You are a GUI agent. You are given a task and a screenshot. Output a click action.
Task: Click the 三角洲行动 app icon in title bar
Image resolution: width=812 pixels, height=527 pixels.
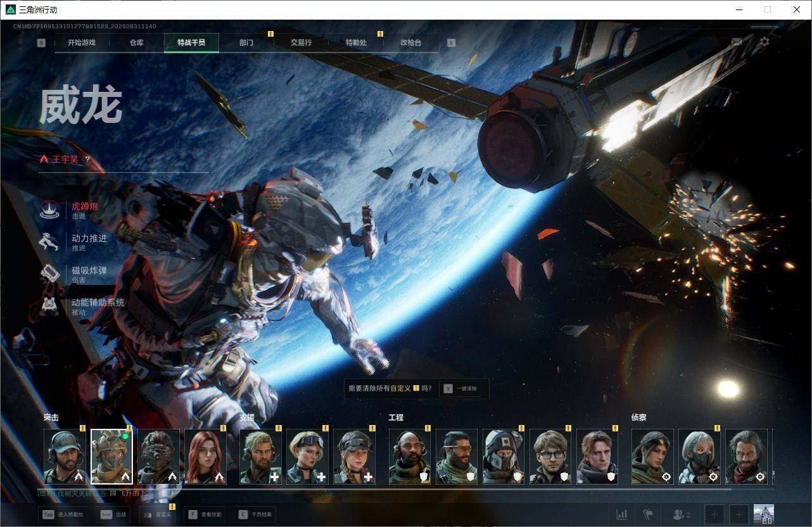(x=10, y=10)
